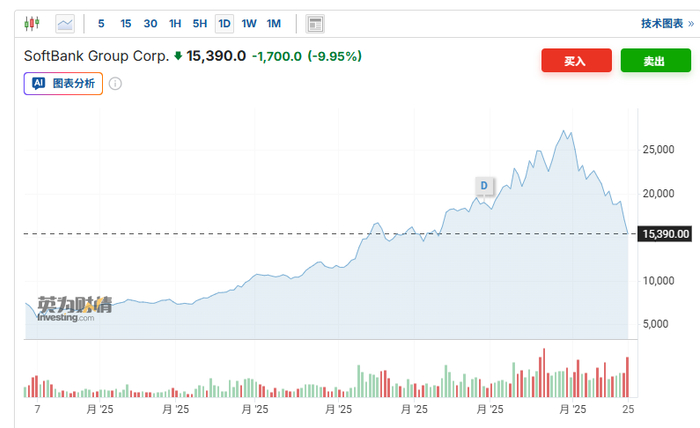This screenshot has height=428, width=700.
Task: Select the area chart type icon
Action: tap(65, 23)
